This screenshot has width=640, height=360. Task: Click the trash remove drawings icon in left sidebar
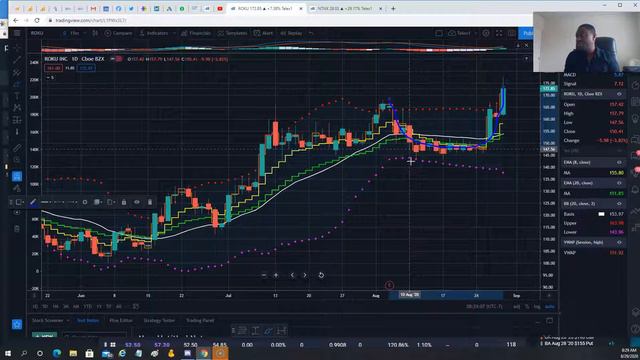pyautogui.click(x=17, y=229)
